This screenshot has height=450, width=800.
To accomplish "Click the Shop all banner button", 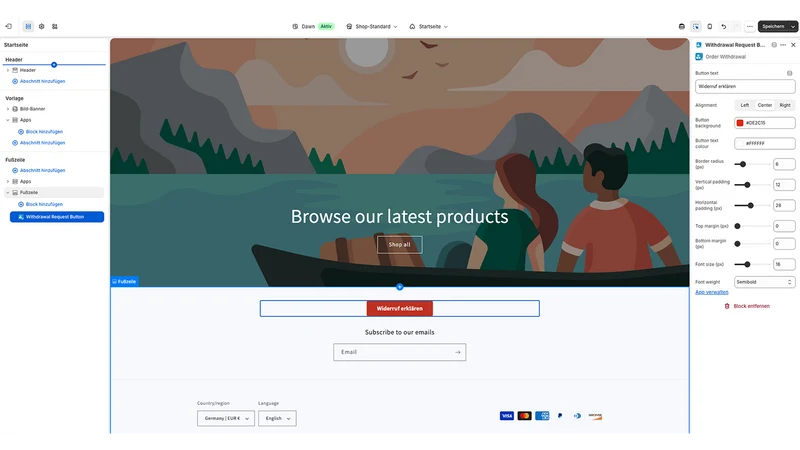I will click(x=399, y=244).
